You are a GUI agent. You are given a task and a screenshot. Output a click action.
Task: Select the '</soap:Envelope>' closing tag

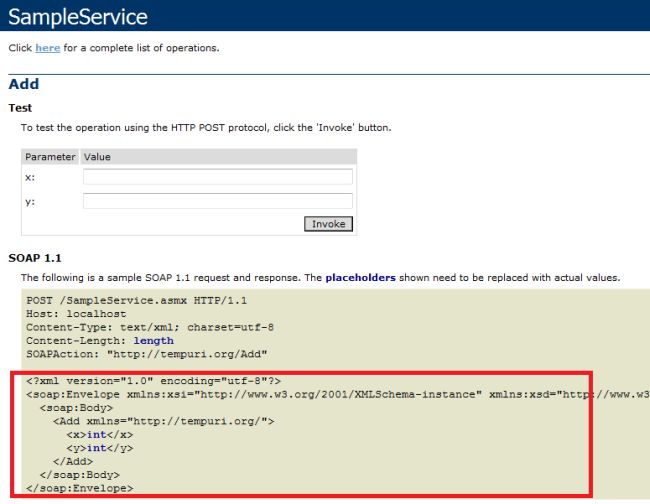pyautogui.click(x=80, y=488)
